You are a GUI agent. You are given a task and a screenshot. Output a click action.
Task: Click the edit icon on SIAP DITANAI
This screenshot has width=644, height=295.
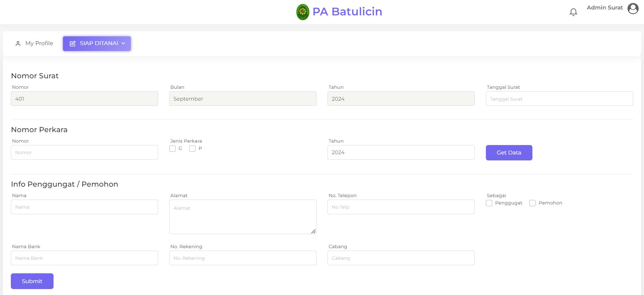(73, 44)
